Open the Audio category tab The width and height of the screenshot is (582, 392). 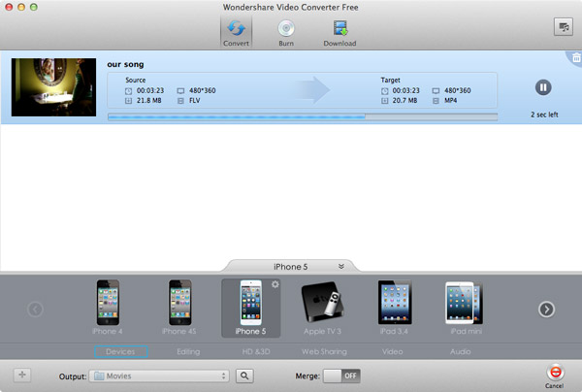(460, 351)
